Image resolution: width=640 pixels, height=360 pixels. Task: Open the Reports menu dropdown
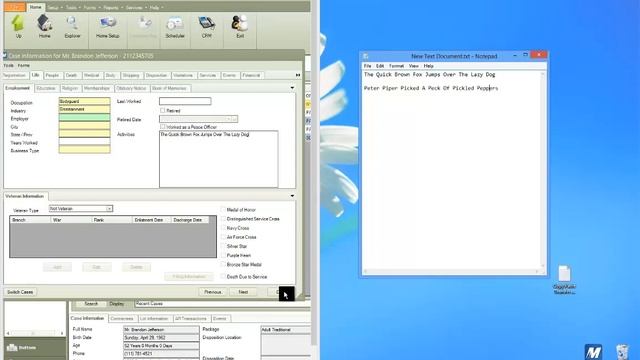pos(113,7)
